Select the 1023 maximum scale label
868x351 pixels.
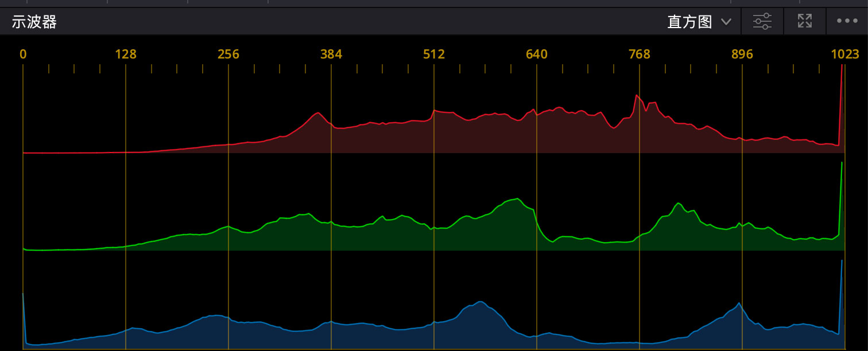click(x=844, y=54)
